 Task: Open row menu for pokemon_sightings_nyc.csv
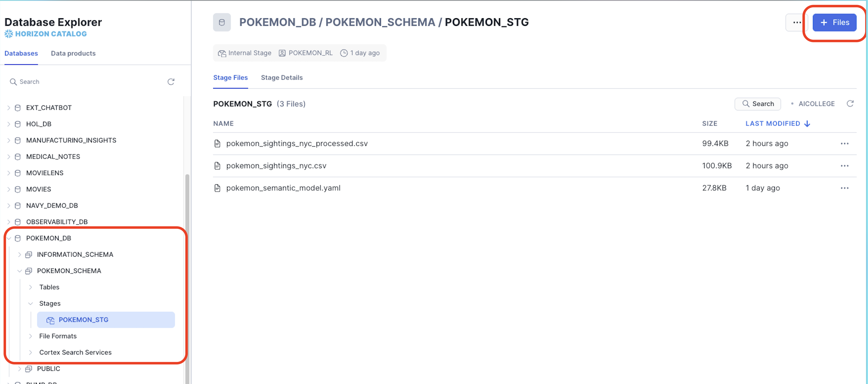844,166
